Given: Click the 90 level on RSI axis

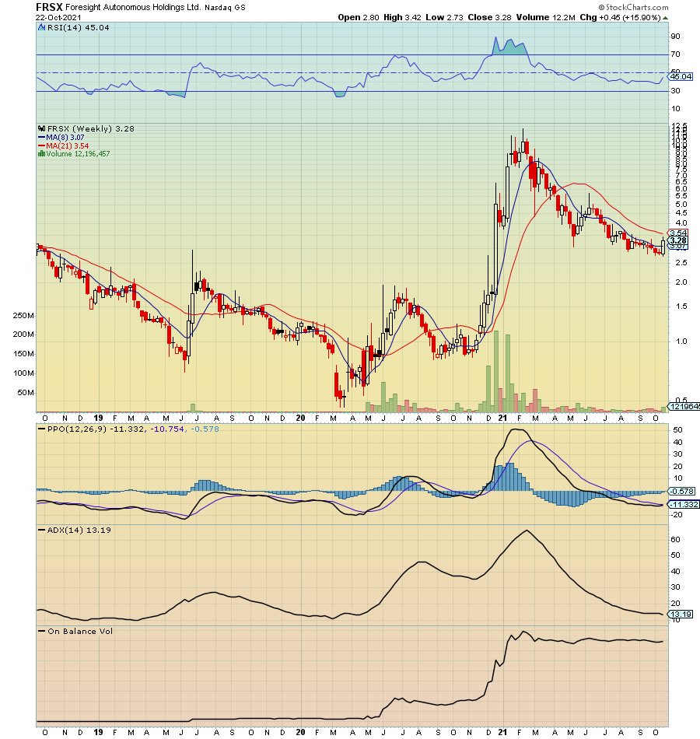Looking at the screenshot, I should (x=675, y=37).
